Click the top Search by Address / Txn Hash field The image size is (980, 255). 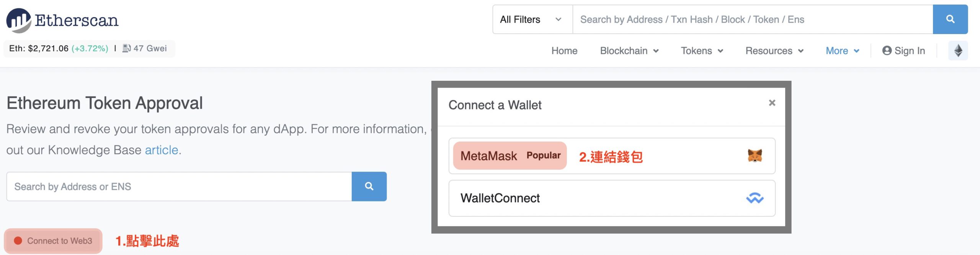click(752, 20)
